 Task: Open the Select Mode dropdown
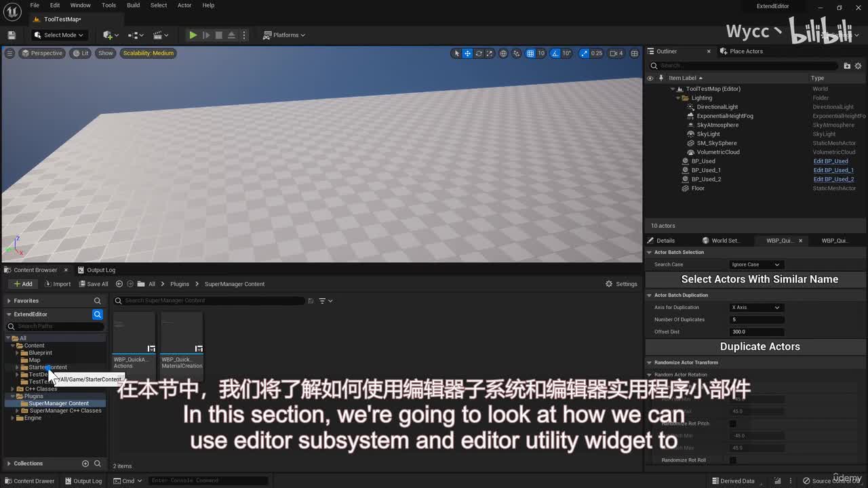59,35
